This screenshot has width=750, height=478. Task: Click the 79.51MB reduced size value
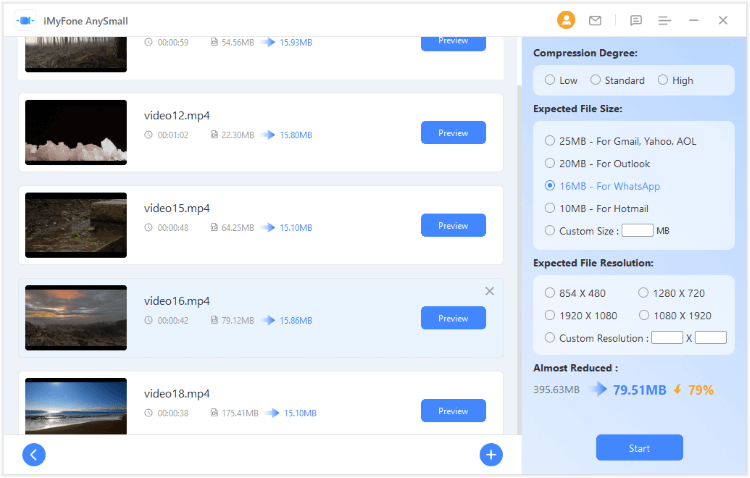640,390
